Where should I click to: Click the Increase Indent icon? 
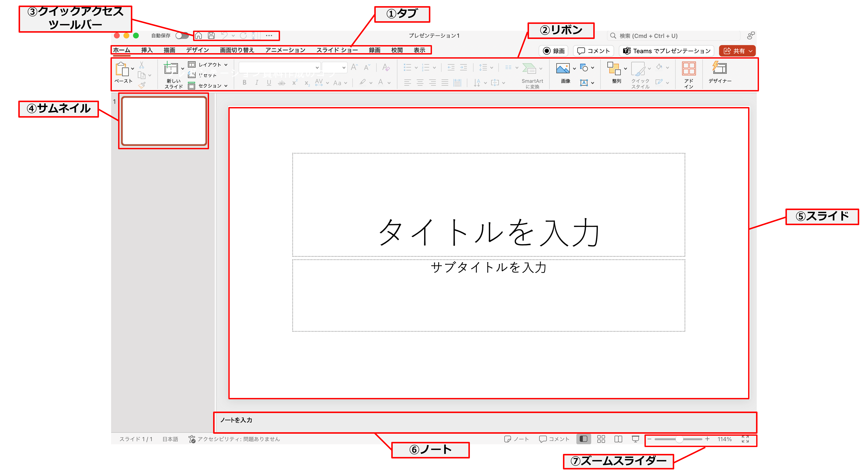click(x=464, y=67)
